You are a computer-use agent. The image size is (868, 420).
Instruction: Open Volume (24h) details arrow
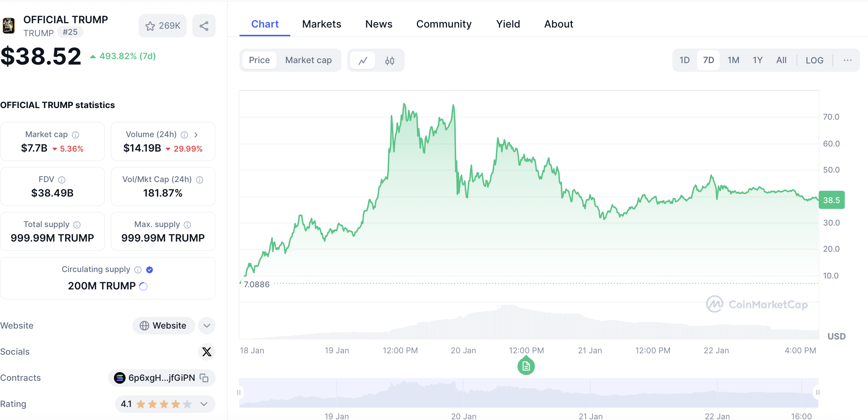click(196, 135)
